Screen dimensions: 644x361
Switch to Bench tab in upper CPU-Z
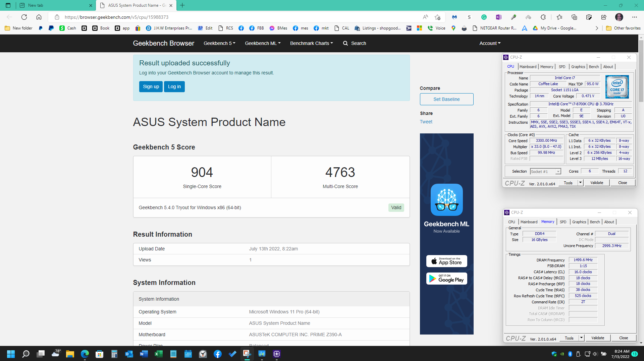[594, 67]
